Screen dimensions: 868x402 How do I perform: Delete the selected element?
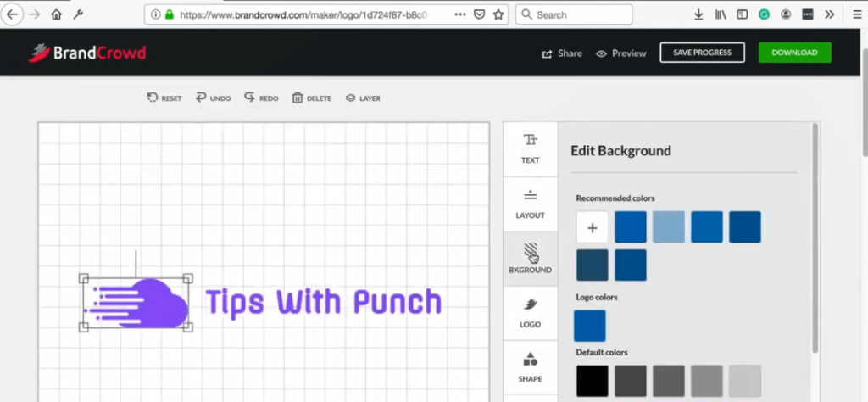pos(312,98)
